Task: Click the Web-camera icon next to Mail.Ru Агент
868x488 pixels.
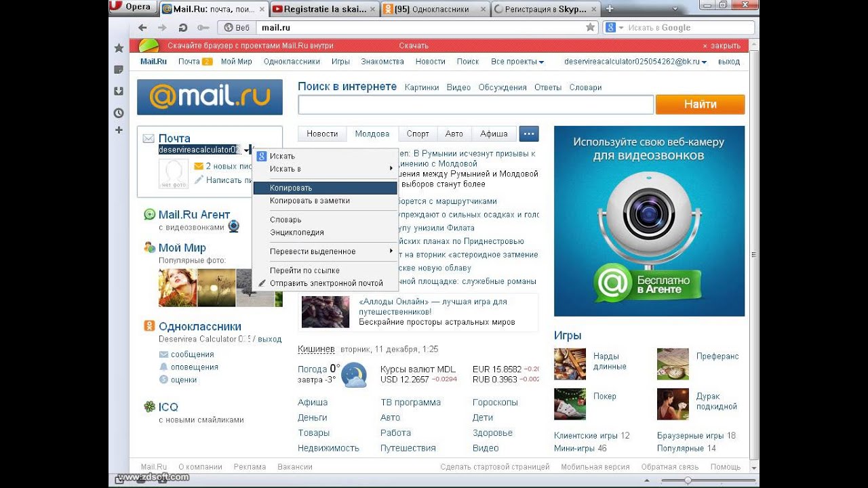Action: [x=233, y=226]
